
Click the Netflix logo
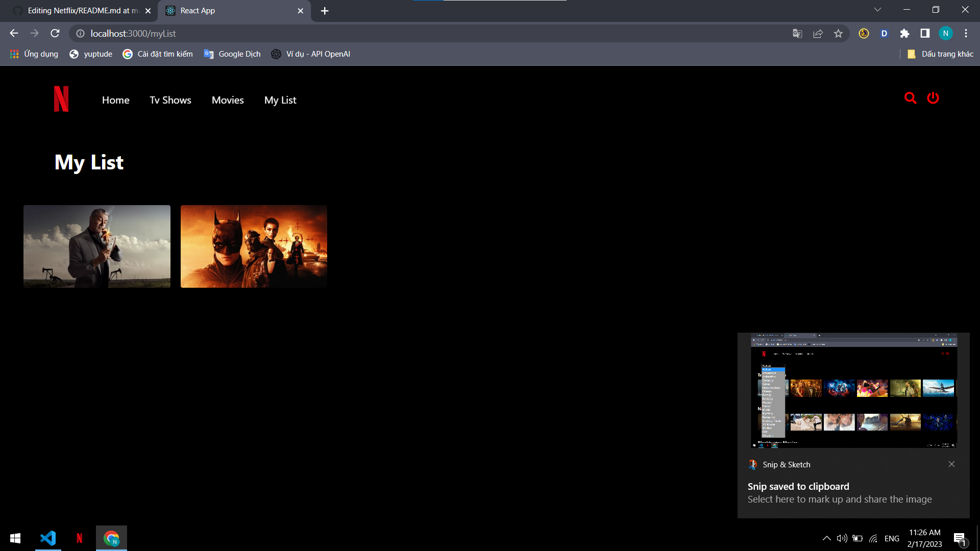point(61,99)
